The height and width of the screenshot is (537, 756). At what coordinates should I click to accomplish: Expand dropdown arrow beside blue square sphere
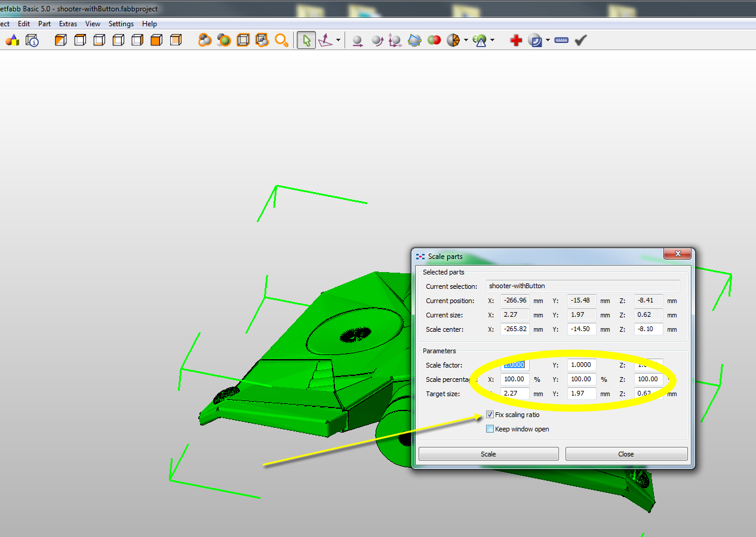(548, 41)
